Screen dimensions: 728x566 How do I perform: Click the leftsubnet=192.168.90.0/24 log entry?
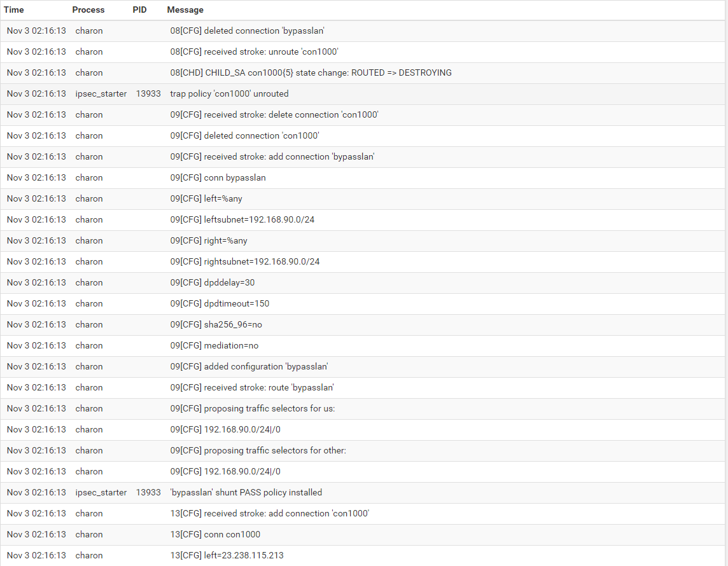tap(242, 219)
